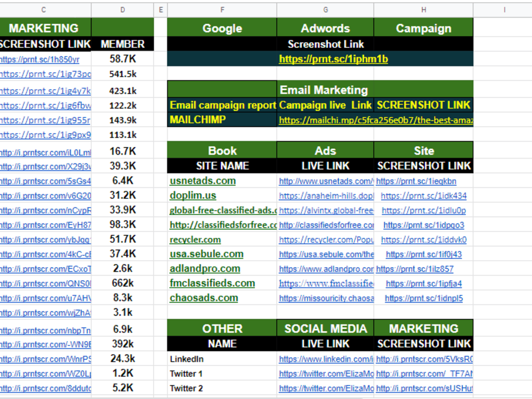Image resolution: width=532 pixels, height=399 pixels.
Task: Select the MEMBER header cell
Action: click(x=122, y=44)
